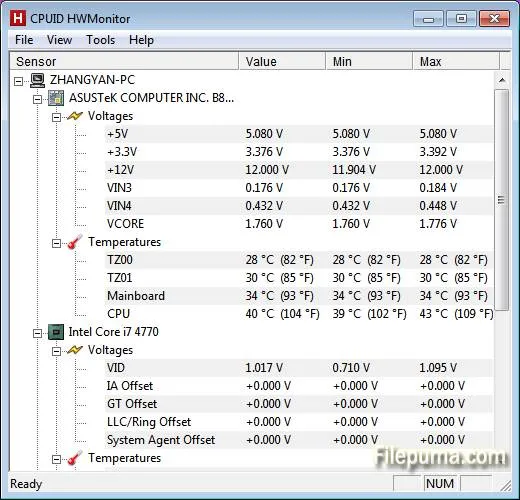Minimize the HWMonitor window
Screen dimensions: 520x500
(x=428, y=19)
